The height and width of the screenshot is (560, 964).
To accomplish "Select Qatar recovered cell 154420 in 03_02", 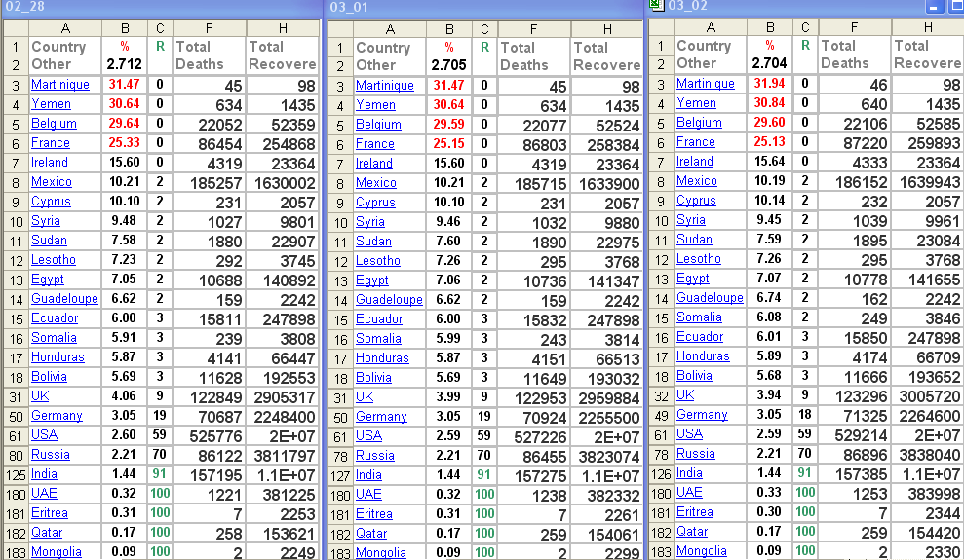I will (929, 533).
